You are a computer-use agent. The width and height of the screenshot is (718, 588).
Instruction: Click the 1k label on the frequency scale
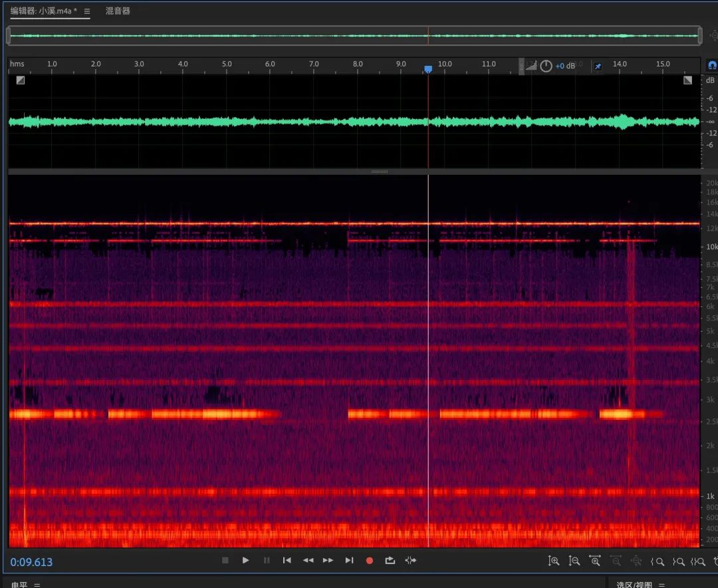click(x=710, y=496)
